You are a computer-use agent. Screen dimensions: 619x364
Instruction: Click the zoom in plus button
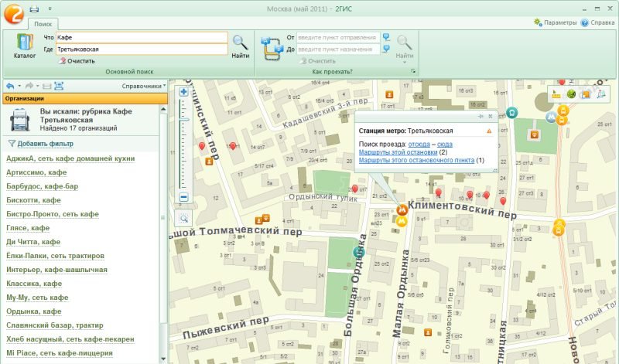click(x=183, y=92)
